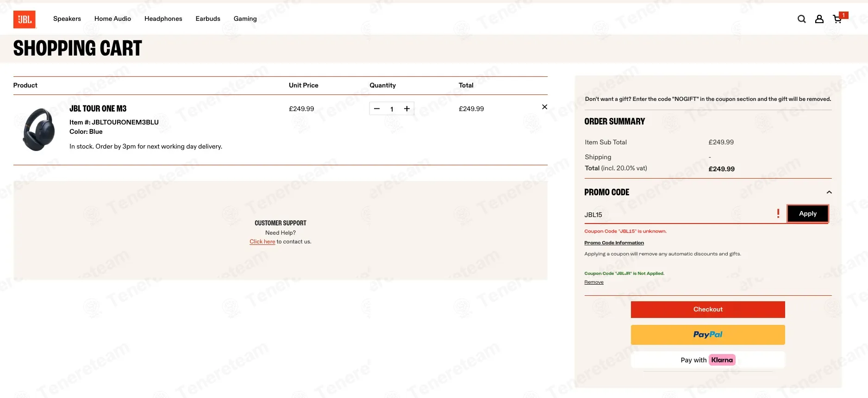Open Promo Code Information link
Screen dimensions: 868x398
click(x=614, y=243)
